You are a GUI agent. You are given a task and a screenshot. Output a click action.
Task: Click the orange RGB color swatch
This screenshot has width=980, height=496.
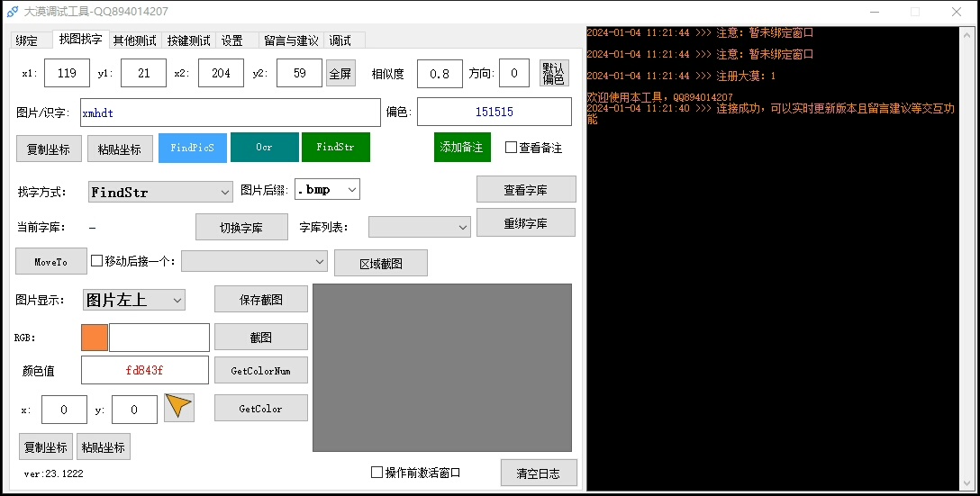(x=95, y=338)
